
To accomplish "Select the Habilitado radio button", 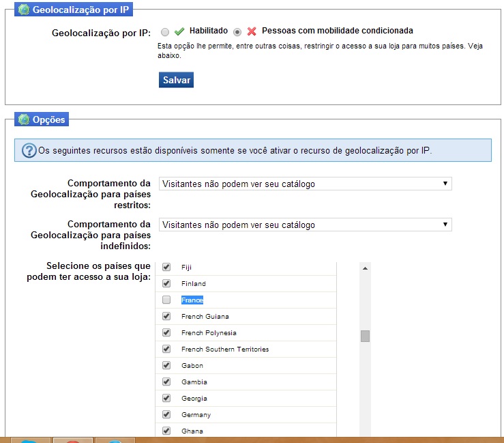I will tap(165, 31).
